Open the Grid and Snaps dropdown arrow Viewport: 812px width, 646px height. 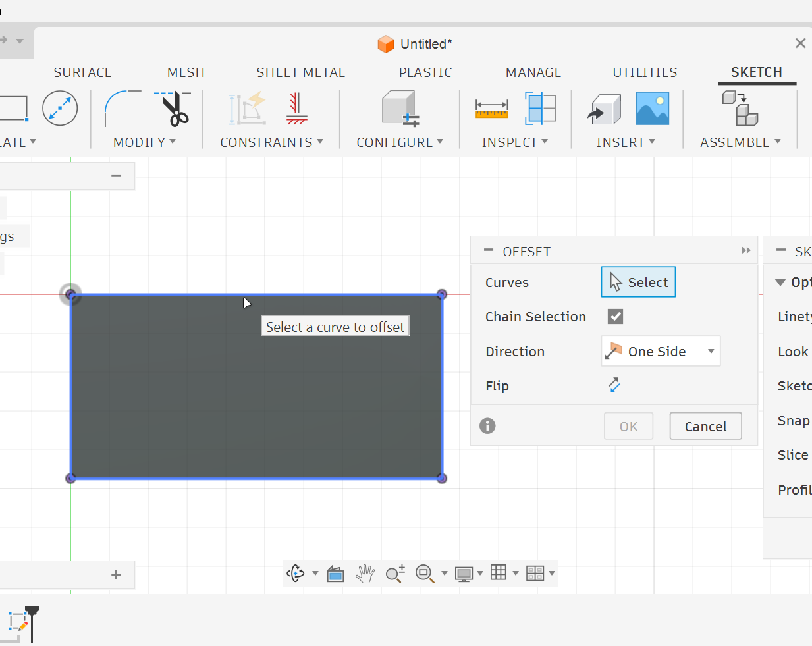(x=516, y=574)
